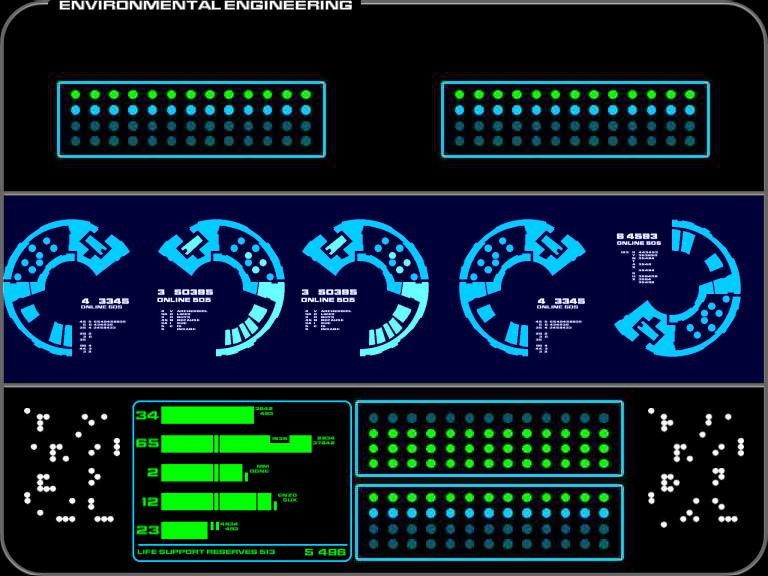Select the green bar labeled 12
The image size is (768, 576).
216,502
